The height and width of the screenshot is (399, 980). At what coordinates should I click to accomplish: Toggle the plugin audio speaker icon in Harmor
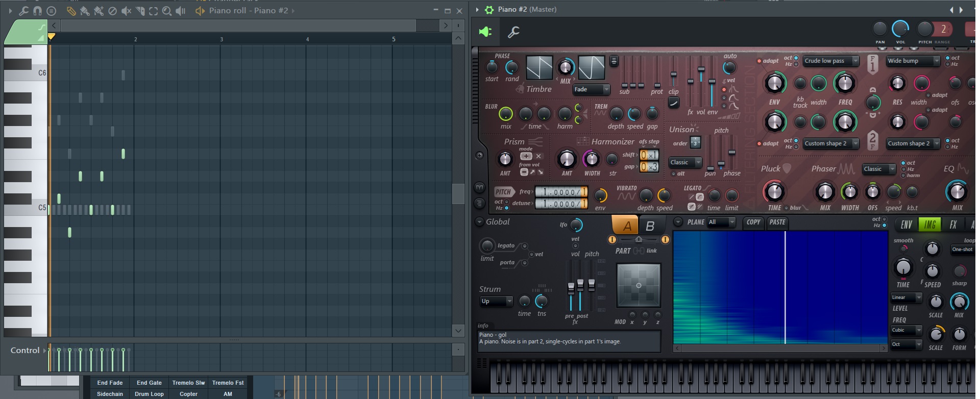coord(485,32)
